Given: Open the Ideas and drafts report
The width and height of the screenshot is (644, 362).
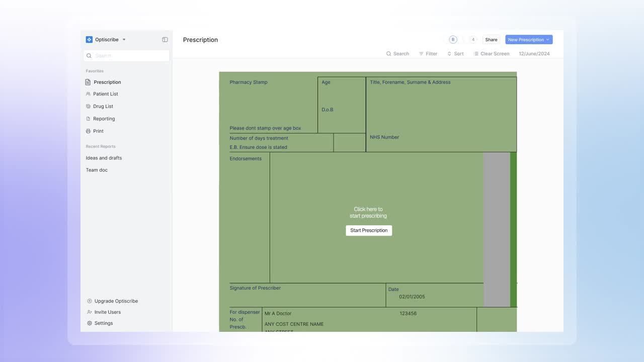Looking at the screenshot, I should (104, 158).
